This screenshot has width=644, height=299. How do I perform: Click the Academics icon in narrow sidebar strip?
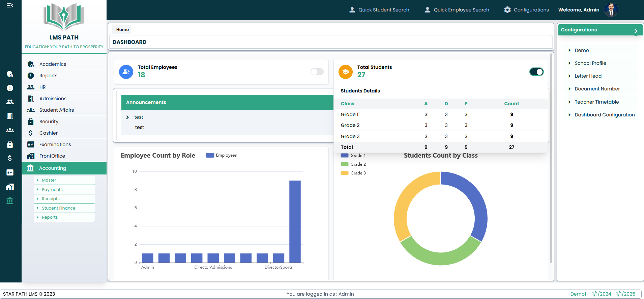10,74
